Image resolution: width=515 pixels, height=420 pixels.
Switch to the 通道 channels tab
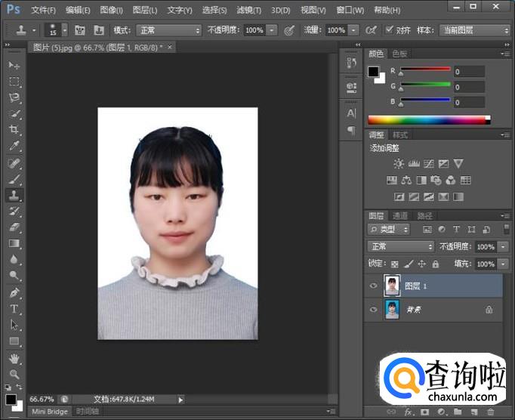coord(400,215)
